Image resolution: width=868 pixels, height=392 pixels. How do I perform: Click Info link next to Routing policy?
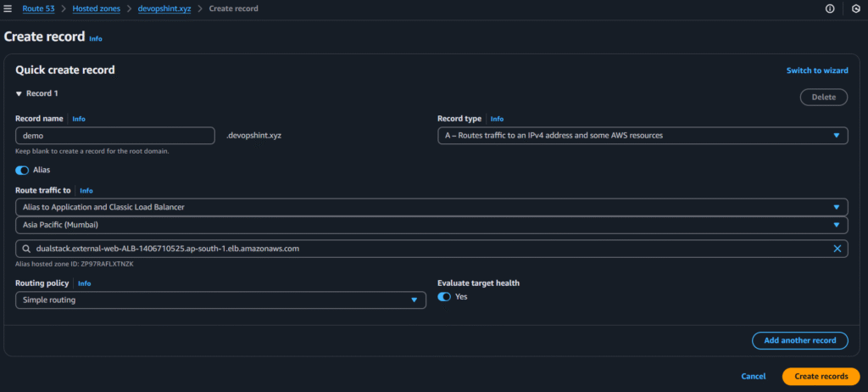point(84,283)
